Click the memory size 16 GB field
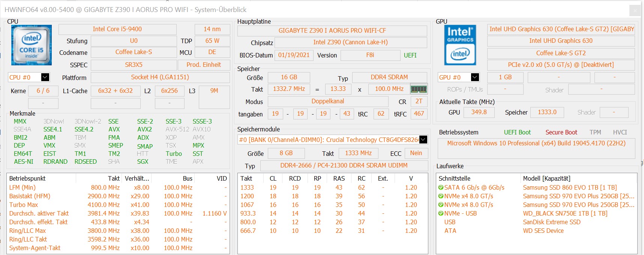Screen dimensions: 644x255 [x=289, y=77]
